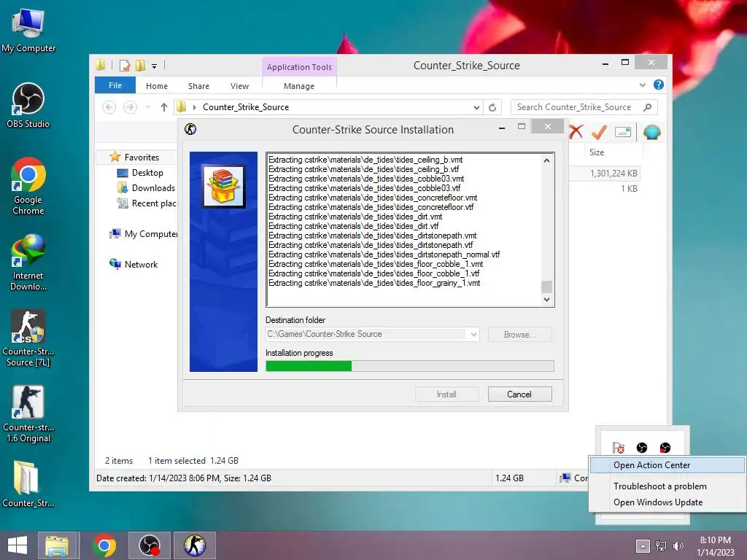
Task: Select the Counter_Str... folder on desktop
Action: (28, 483)
